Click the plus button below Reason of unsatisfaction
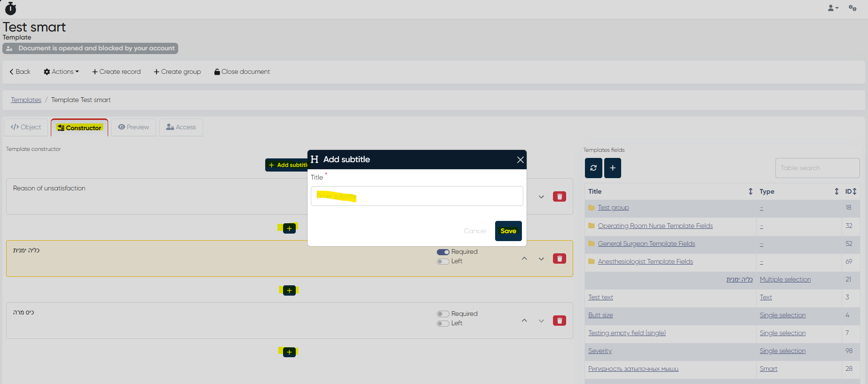This screenshot has height=384, width=868. point(289,228)
